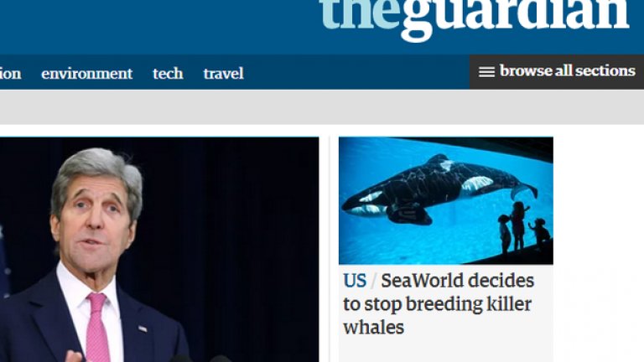644x362 pixels.
Task: Open the environment section
Action: point(86,74)
